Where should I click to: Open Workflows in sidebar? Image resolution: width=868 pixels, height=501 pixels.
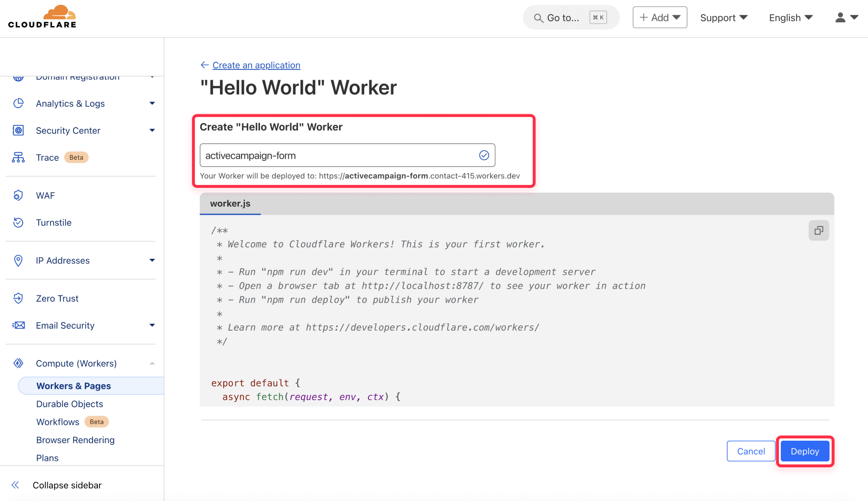click(x=57, y=422)
